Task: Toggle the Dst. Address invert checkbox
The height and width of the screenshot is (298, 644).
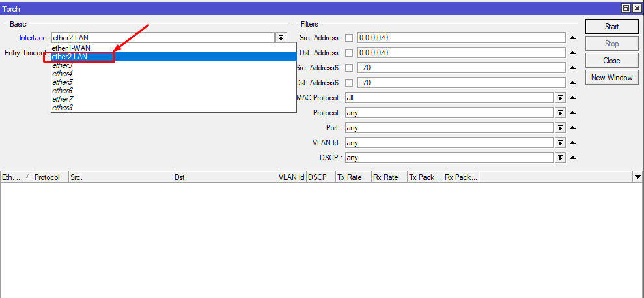Action: click(348, 53)
